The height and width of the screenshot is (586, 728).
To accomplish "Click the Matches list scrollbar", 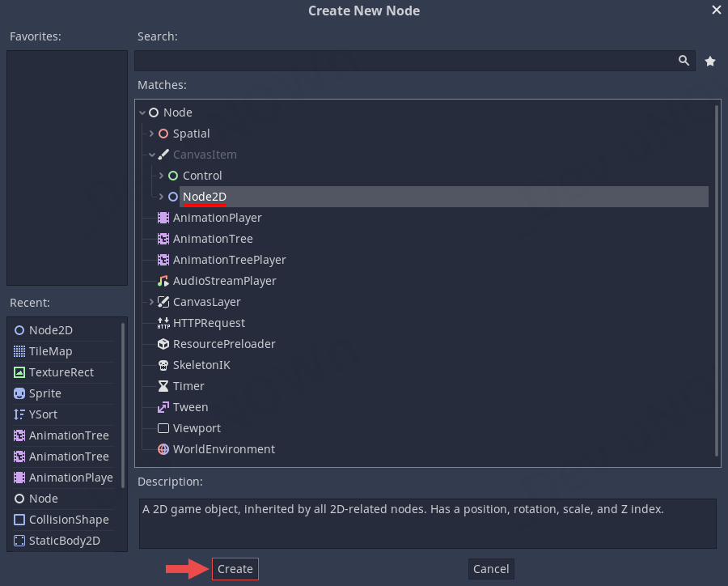I will click(x=717, y=281).
